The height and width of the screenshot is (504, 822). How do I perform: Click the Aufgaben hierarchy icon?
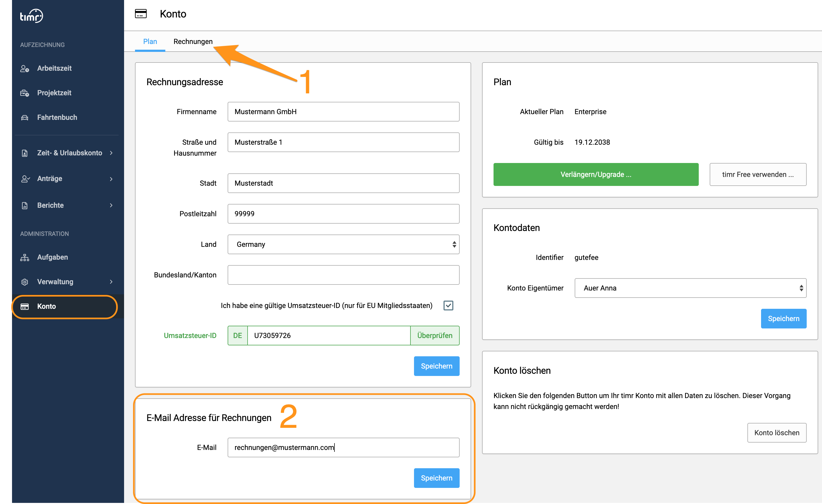click(x=25, y=257)
